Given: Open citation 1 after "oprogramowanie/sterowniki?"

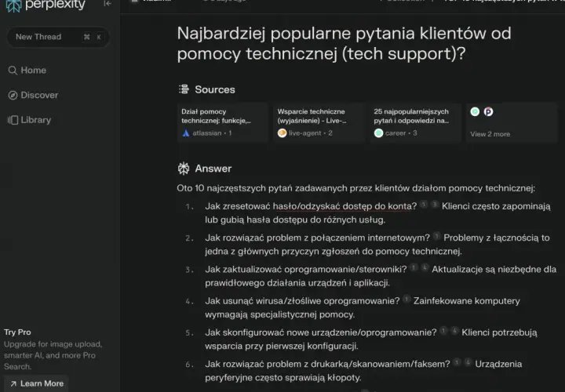Looking at the screenshot, I should (x=414, y=267).
